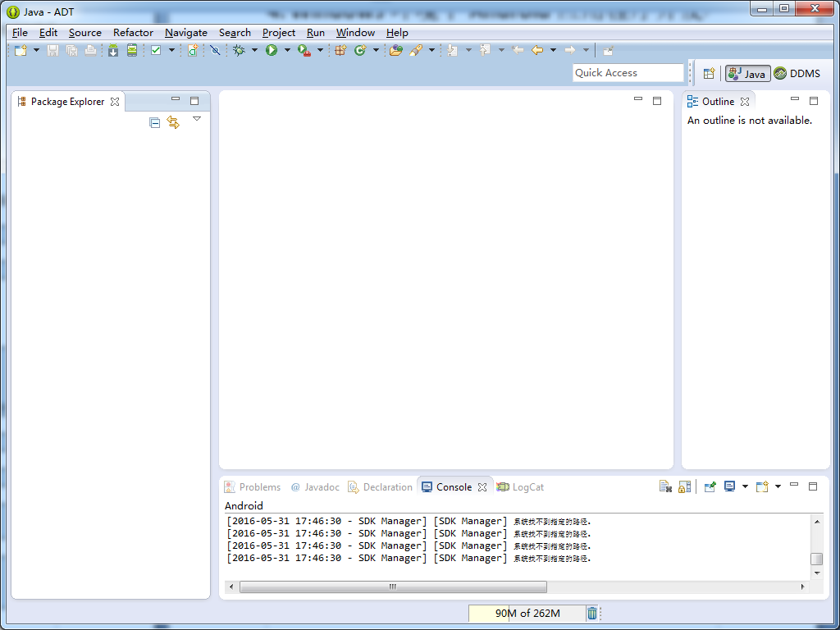840x630 pixels.
Task: Click the New Java Class icon
Action: point(360,50)
